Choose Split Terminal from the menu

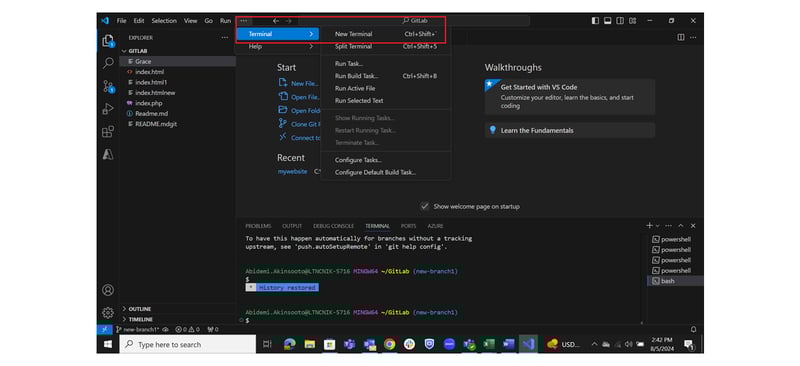click(386, 46)
